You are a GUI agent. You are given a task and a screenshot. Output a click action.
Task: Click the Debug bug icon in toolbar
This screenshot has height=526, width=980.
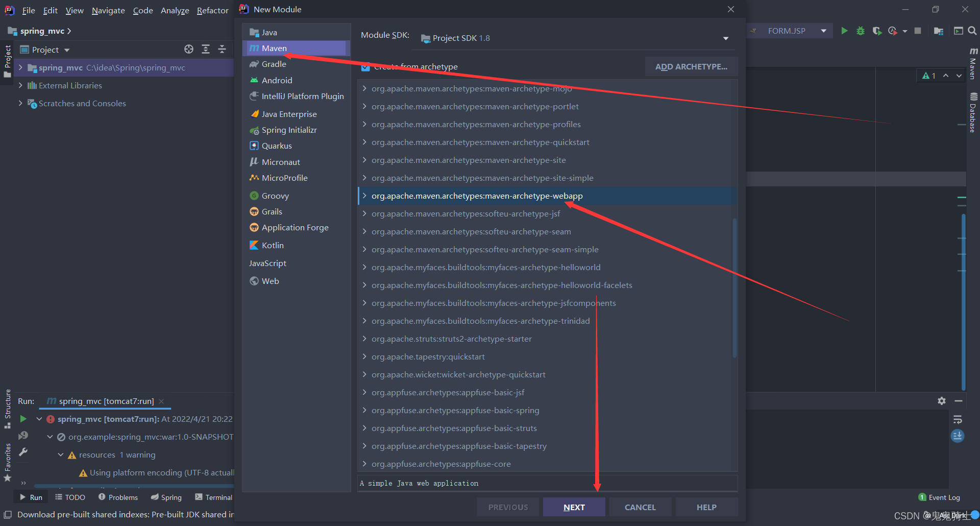coord(861,31)
